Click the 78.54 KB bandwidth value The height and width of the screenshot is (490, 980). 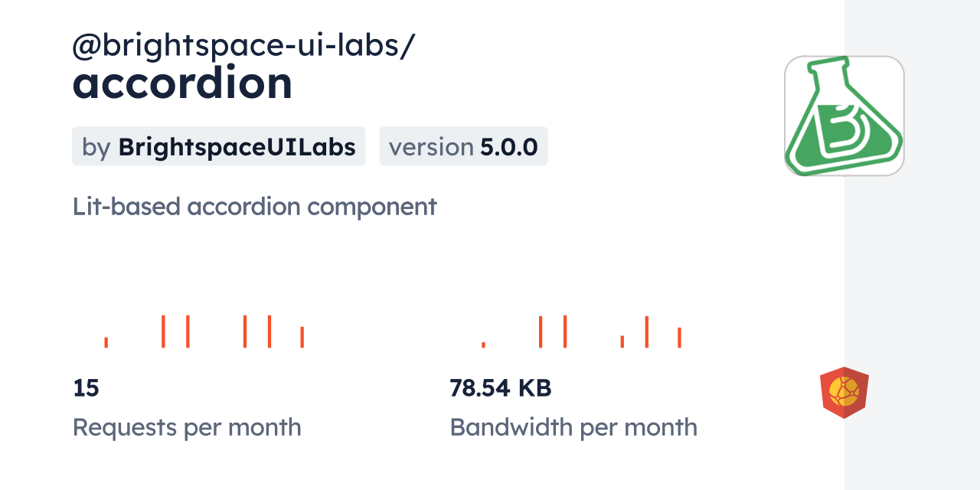[500, 388]
